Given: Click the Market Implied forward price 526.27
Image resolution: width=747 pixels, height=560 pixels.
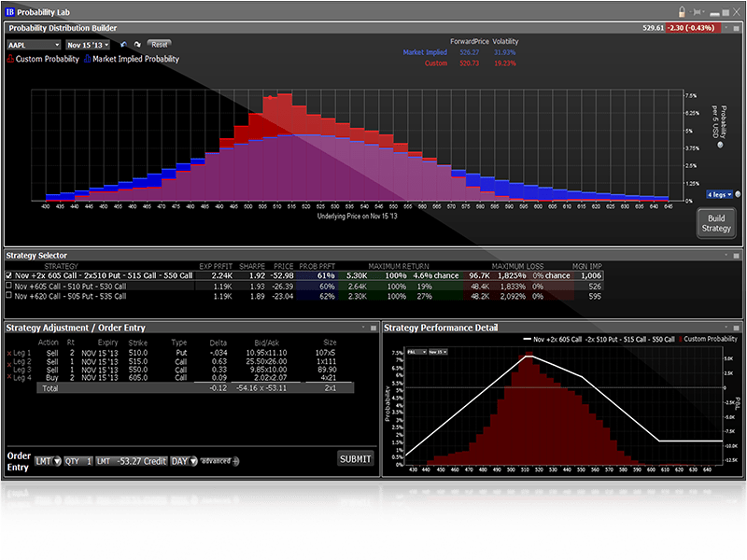Looking at the screenshot, I should 470,52.
